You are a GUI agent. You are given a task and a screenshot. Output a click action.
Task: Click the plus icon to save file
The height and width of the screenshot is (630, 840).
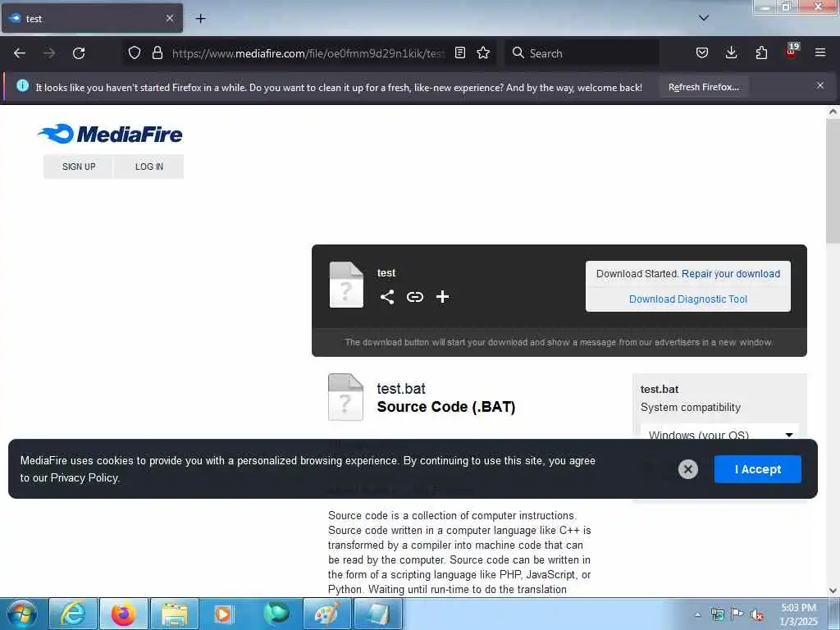click(x=442, y=297)
